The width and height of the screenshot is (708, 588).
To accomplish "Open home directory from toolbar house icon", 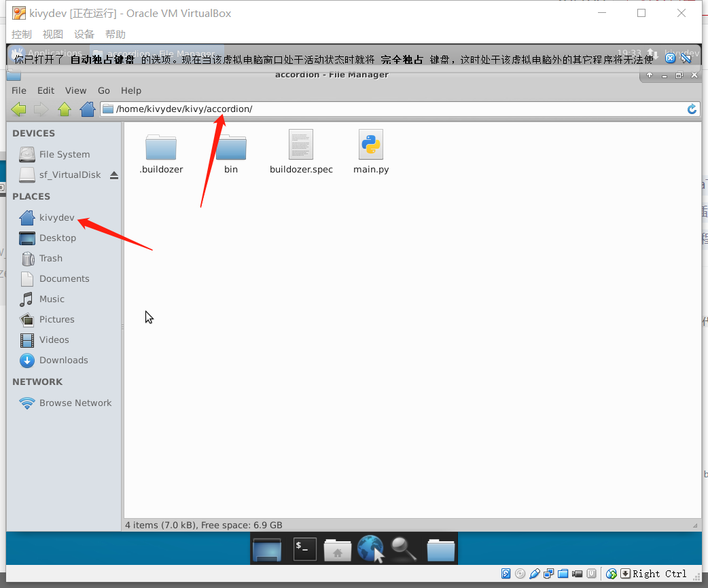I will point(88,109).
